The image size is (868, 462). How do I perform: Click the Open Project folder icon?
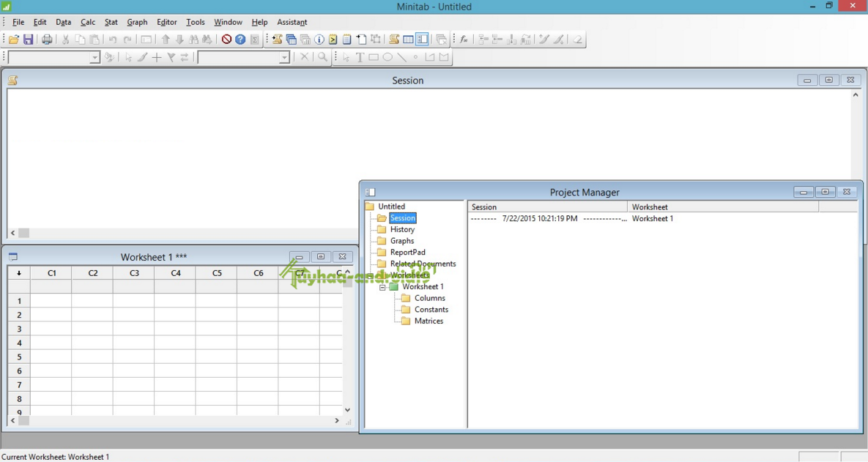13,40
